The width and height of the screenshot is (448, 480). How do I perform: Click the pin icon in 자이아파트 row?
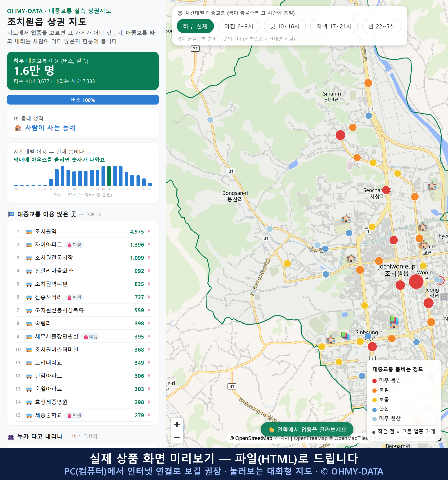click(x=149, y=244)
